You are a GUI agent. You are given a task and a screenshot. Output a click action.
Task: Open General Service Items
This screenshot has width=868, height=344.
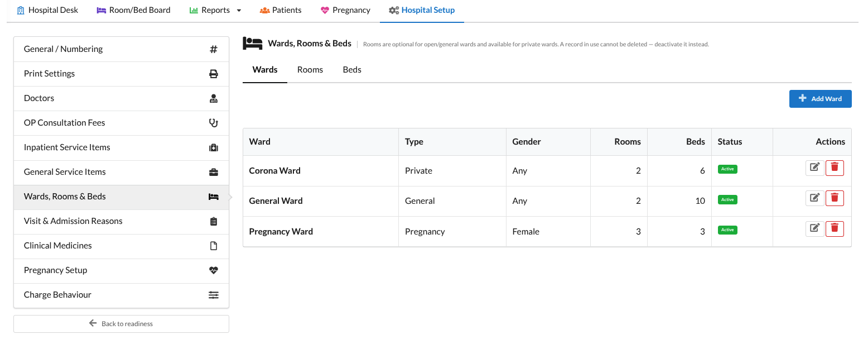click(121, 172)
